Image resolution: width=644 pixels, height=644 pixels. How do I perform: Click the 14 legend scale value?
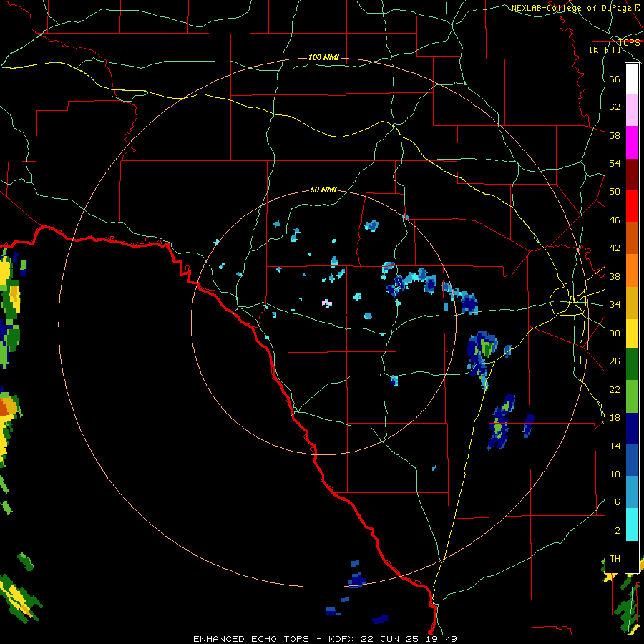tap(615, 447)
